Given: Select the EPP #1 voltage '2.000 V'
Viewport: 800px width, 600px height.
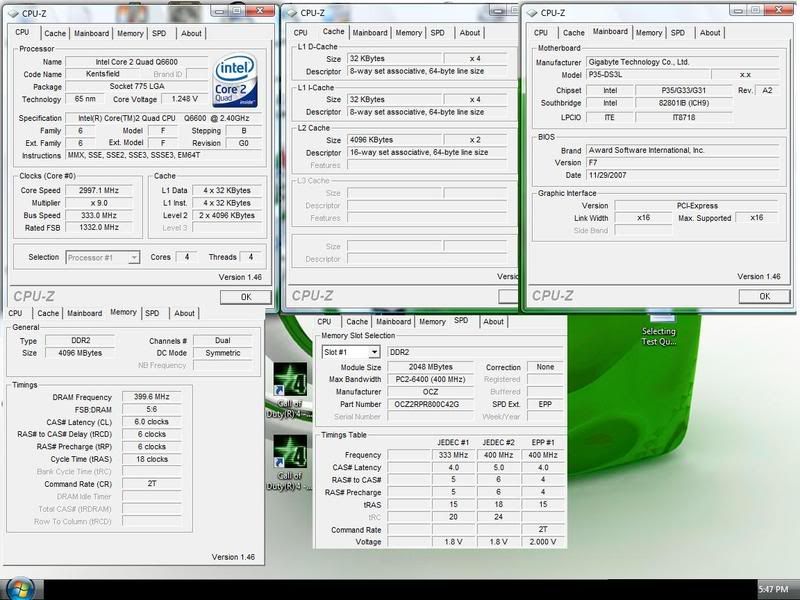Looking at the screenshot, I should point(543,542).
